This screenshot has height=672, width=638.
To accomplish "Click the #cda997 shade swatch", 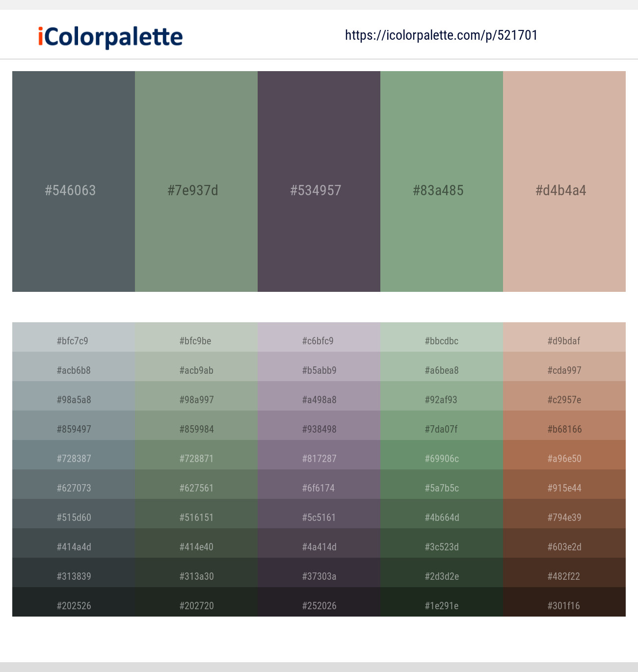I will (564, 370).
